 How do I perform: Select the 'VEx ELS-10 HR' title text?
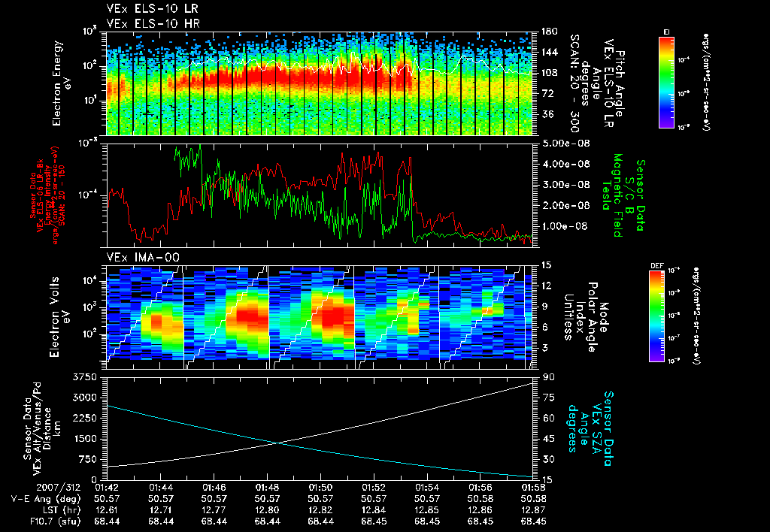[x=153, y=23]
